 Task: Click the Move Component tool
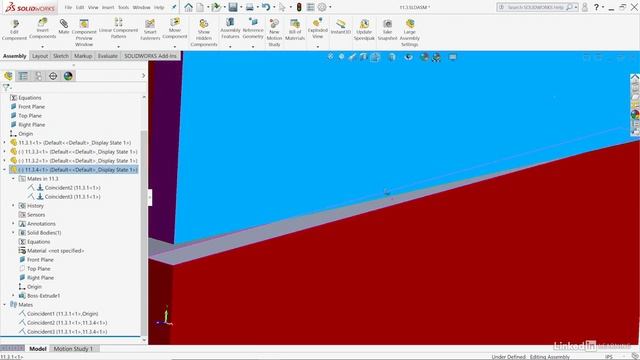click(x=175, y=28)
